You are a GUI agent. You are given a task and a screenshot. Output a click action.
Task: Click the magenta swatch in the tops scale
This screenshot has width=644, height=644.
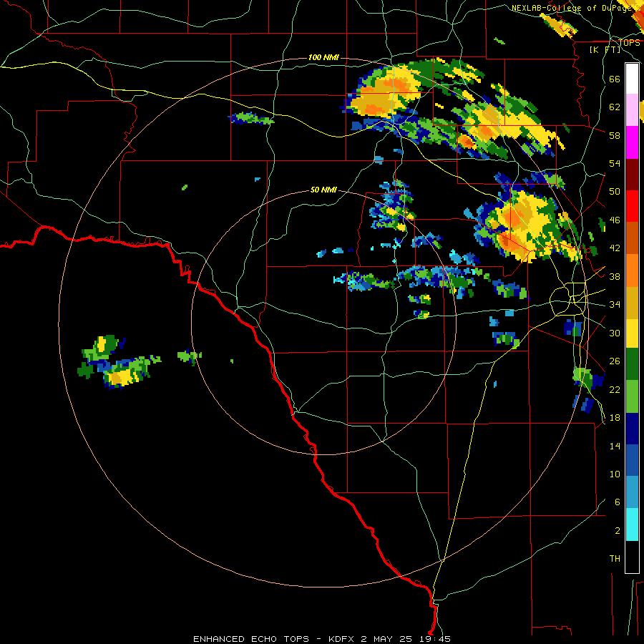coord(632,142)
